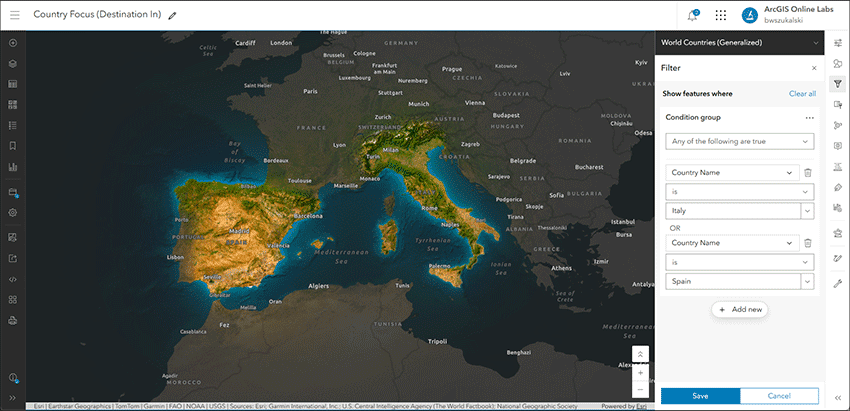Open the Charts bar-graph icon
The height and width of the screenshot is (411, 850).
(x=13, y=166)
